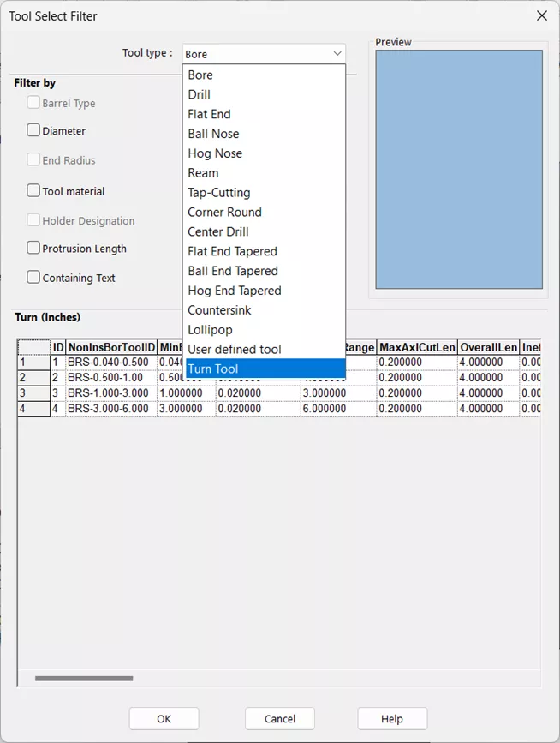This screenshot has width=560, height=743.
Task: Enable the Containing Text filter
Action: (x=33, y=277)
